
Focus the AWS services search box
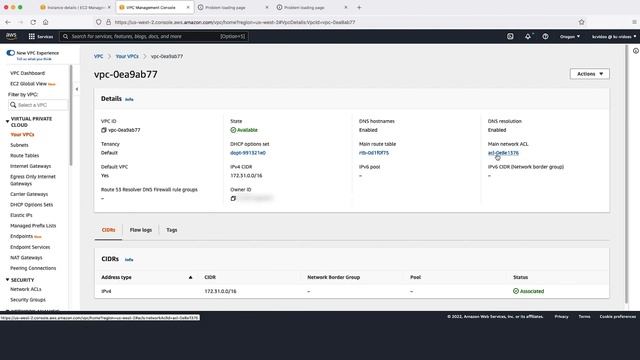pyautogui.click(x=154, y=36)
